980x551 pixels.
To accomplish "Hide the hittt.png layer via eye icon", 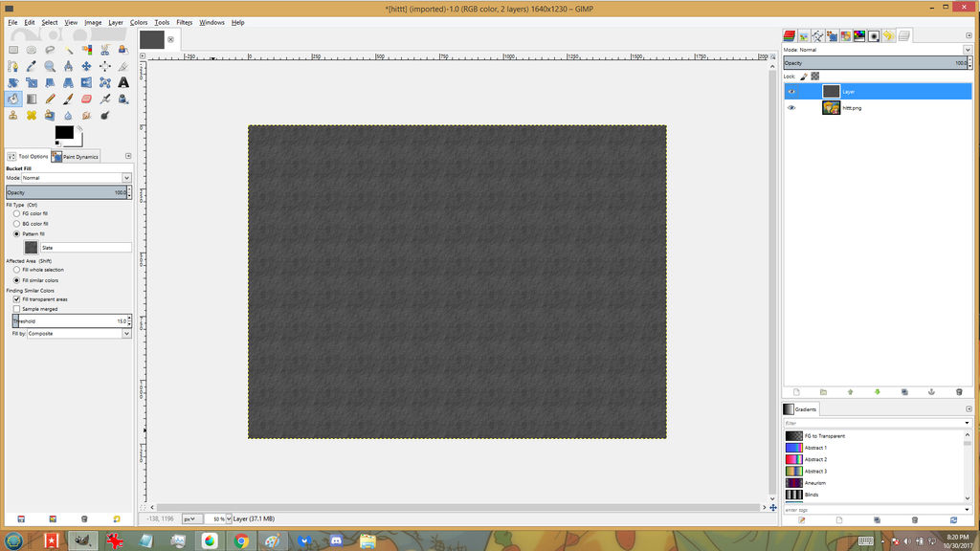I will tap(791, 108).
